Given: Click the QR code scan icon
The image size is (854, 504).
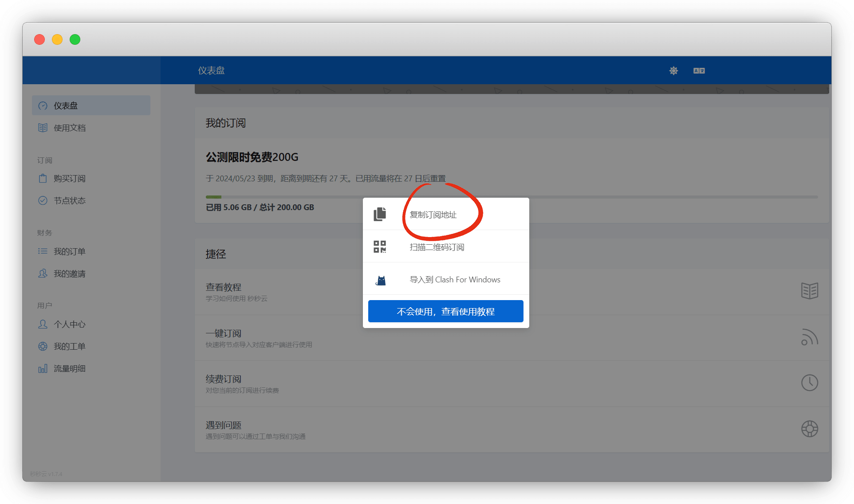Looking at the screenshot, I should click(380, 246).
